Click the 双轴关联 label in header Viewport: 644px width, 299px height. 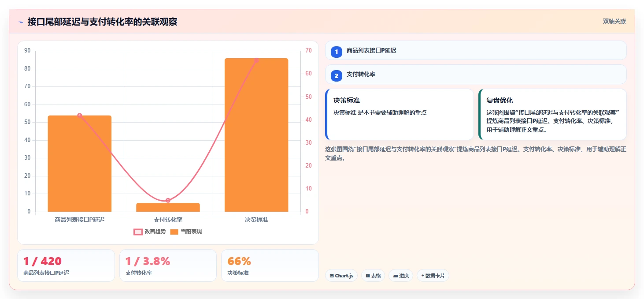click(614, 21)
